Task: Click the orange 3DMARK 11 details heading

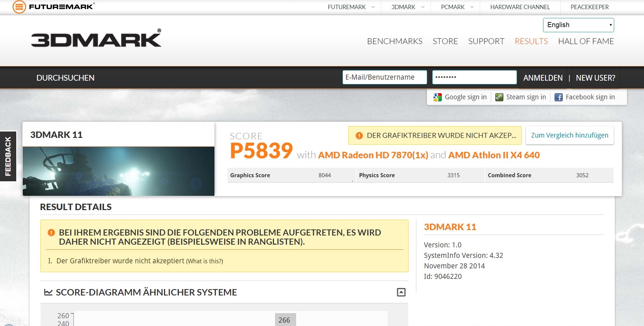Action: pyautogui.click(x=450, y=227)
